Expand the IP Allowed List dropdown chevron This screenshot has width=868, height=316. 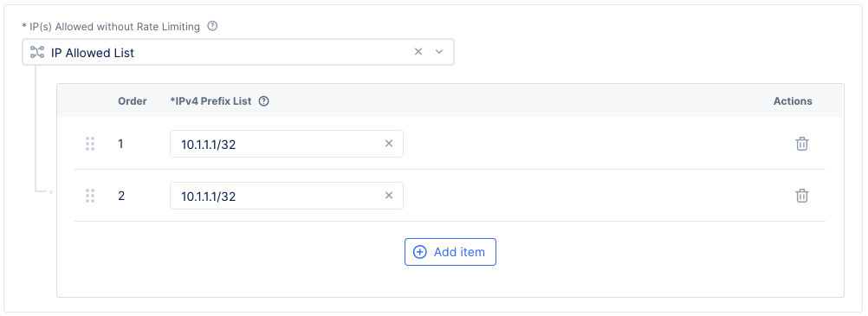[439, 52]
